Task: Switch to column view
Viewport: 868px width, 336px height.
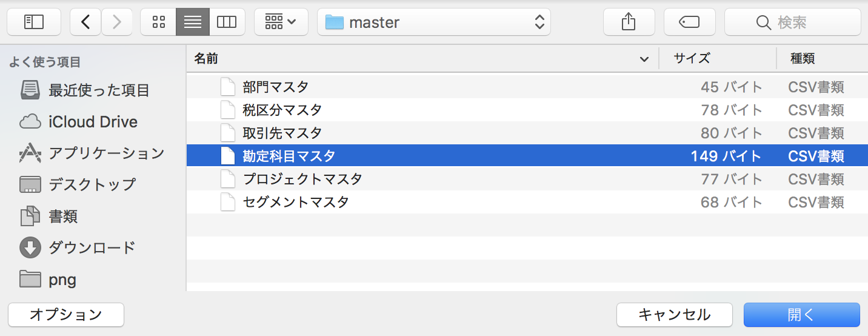Action: click(x=227, y=22)
